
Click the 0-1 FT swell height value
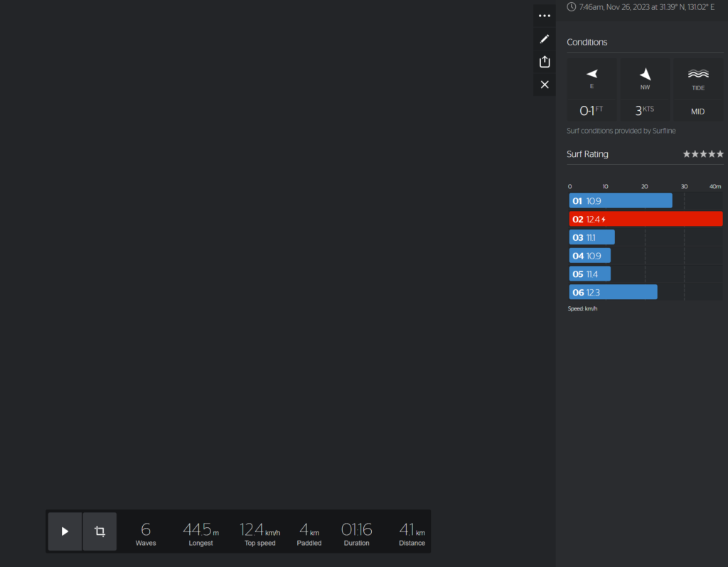tap(591, 110)
